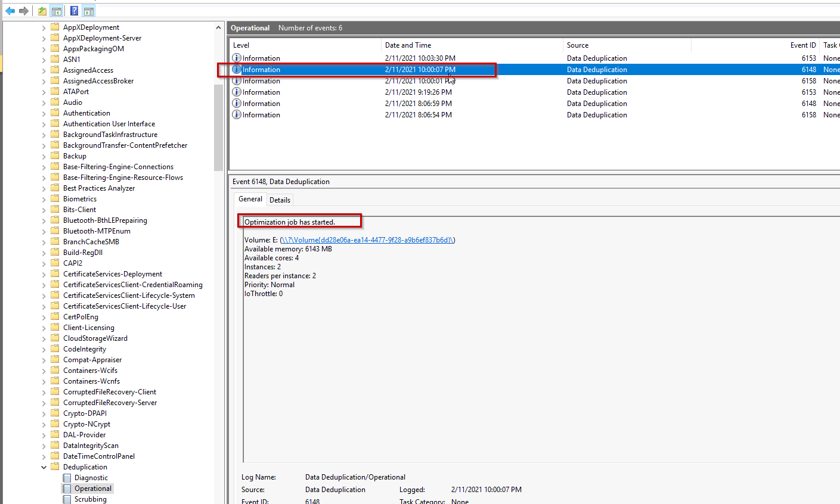The width and height of the screenshot is (840, 504).
Task: Select the BranchCacheSMB tree item
Action: coord(91,242)
